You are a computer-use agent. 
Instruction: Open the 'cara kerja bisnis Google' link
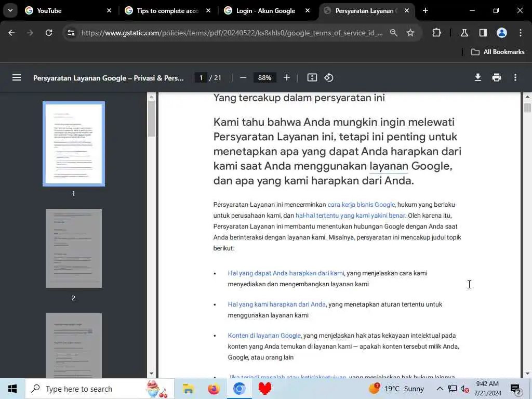coord(361,205)
